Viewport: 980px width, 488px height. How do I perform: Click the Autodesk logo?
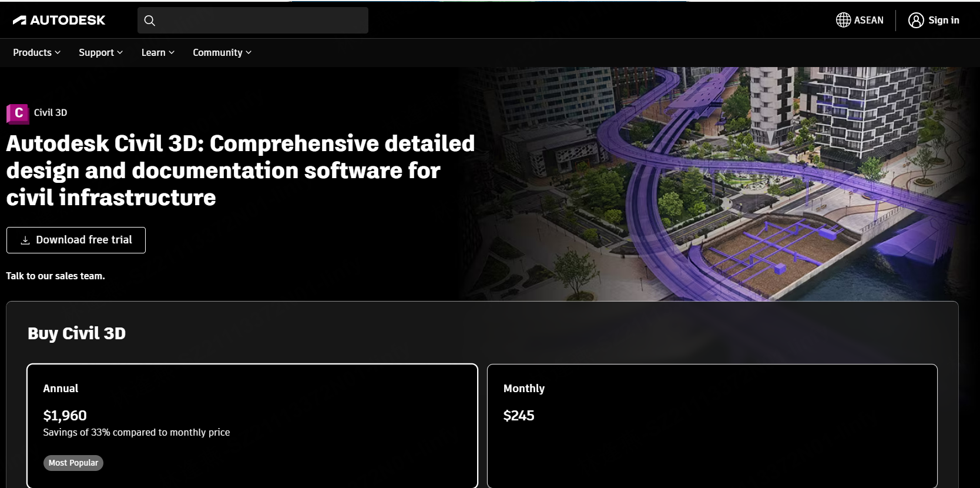coord(59,20)
